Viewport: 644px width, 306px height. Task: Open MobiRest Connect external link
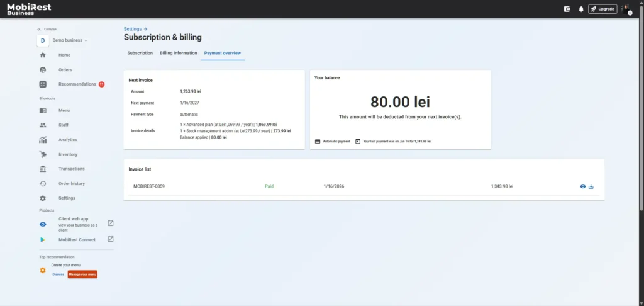111,239
